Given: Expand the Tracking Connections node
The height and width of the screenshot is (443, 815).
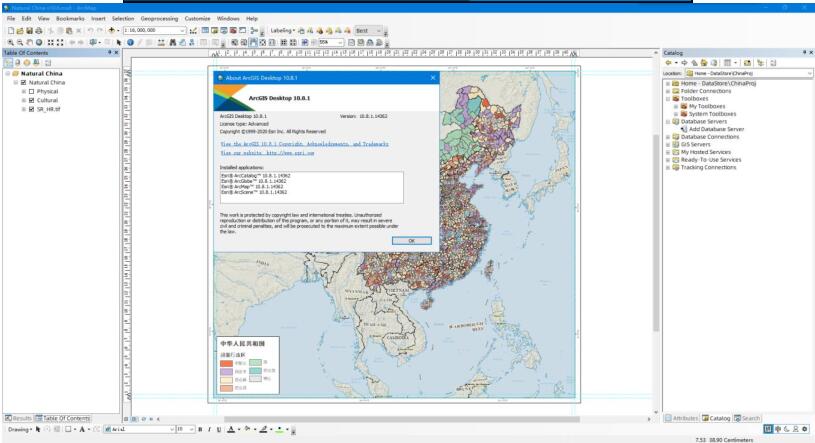Looking at the screenshot, I should 668,167.
